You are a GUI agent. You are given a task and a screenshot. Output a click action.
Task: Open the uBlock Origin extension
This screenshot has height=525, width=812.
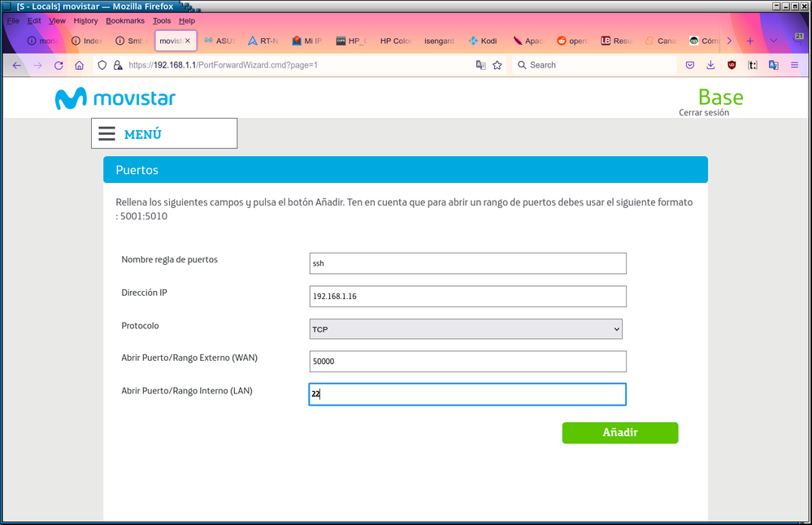pos(732,65)
